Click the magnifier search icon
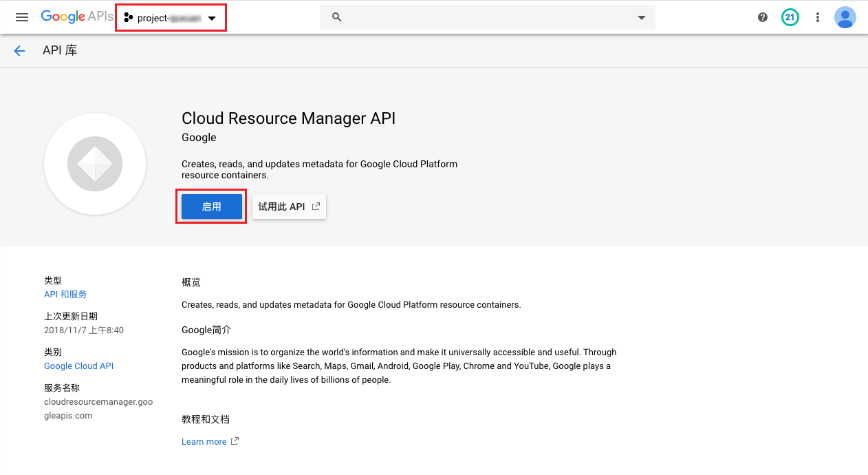 pos(337,17)
